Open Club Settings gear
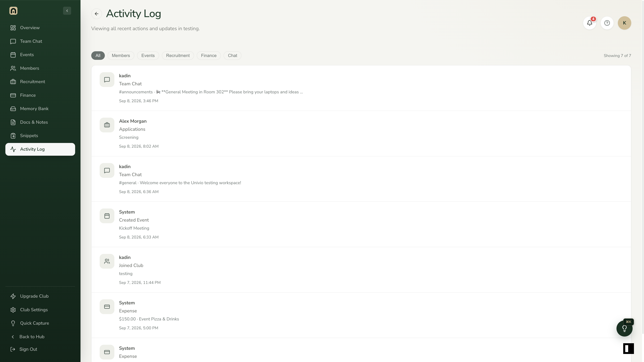This screenshot has height=362, width=644. point(13,310)
